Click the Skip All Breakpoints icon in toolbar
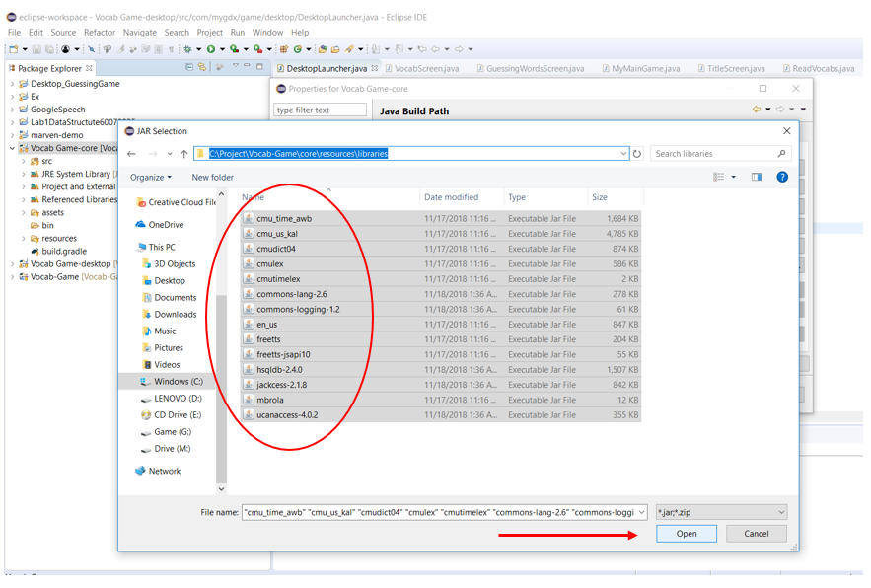871x588 pixels. click(91, 49)
